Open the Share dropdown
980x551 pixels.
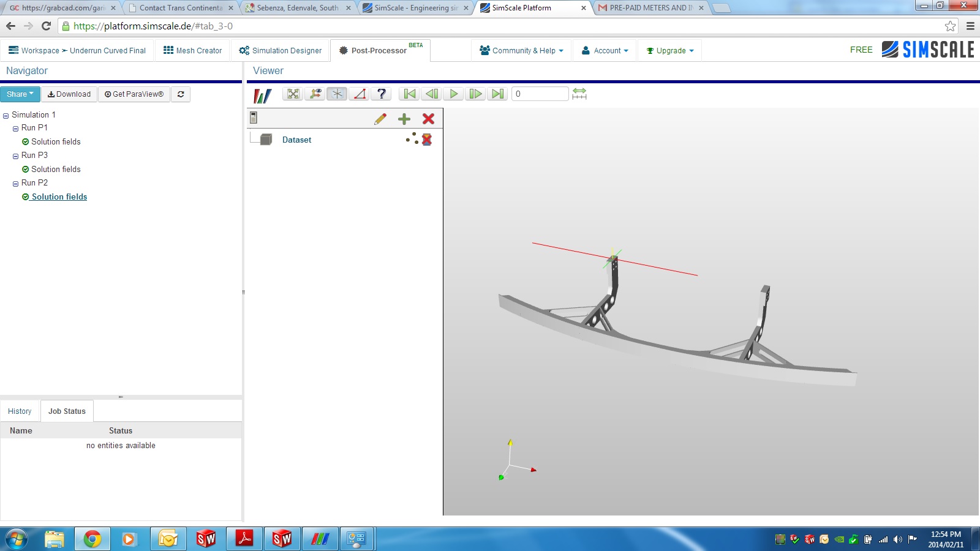click(x=20, y=94)
